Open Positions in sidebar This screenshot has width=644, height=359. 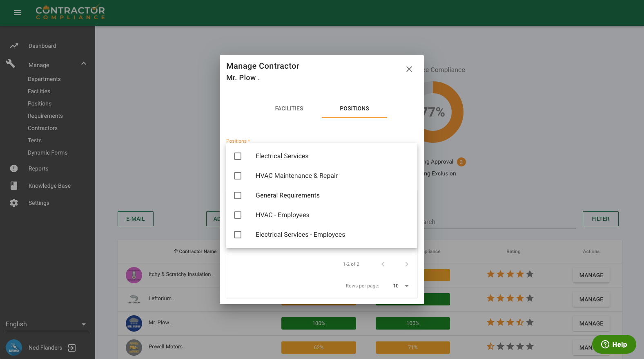40,103
